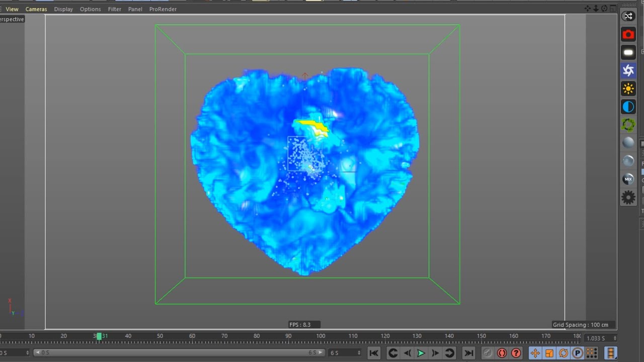
Task: Open the ProRender menu
Action: [163, 9]
